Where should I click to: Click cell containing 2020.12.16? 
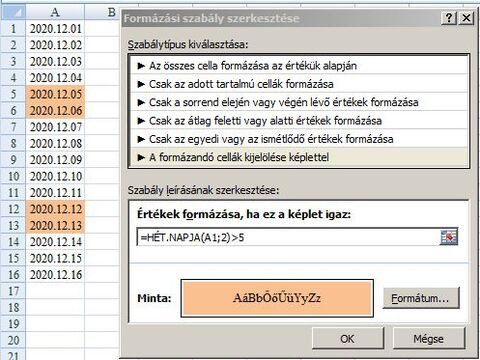pos(55,275)
